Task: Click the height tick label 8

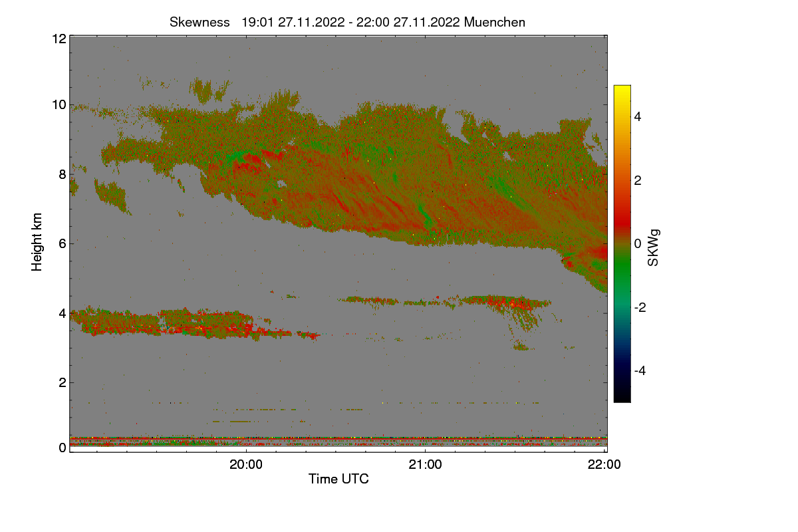Action: coord(62,174)
